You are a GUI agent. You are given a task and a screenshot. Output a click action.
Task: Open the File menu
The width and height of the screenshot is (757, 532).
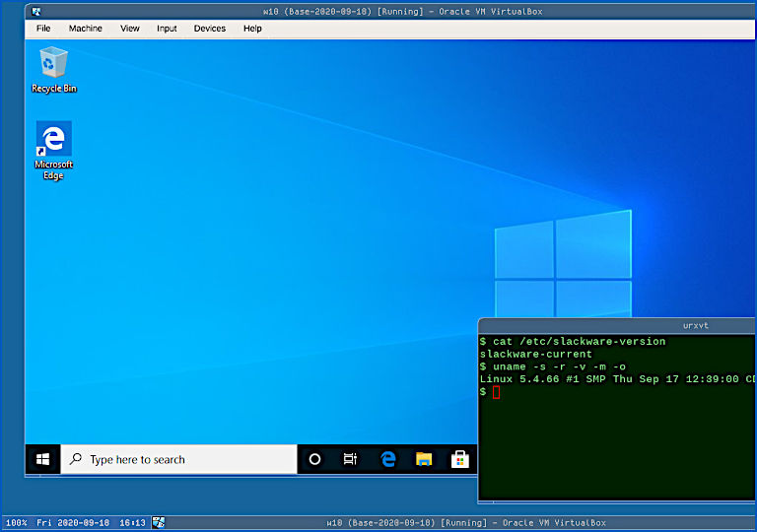click(x=43, y=29)
